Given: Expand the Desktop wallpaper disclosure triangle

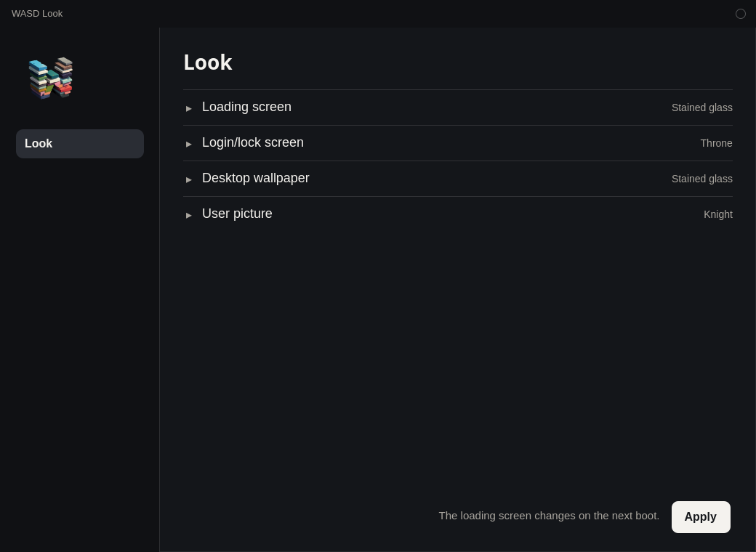Looking at the screenshot, I should click(189, 179).
